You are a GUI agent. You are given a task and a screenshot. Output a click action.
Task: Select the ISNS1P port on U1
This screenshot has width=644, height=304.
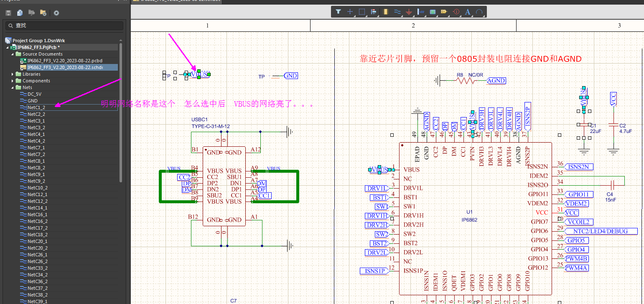[374, 271]
